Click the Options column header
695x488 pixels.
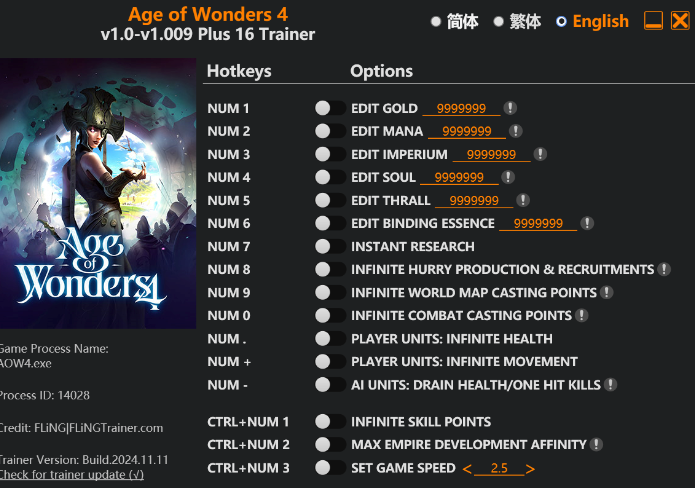pos(381,71)
